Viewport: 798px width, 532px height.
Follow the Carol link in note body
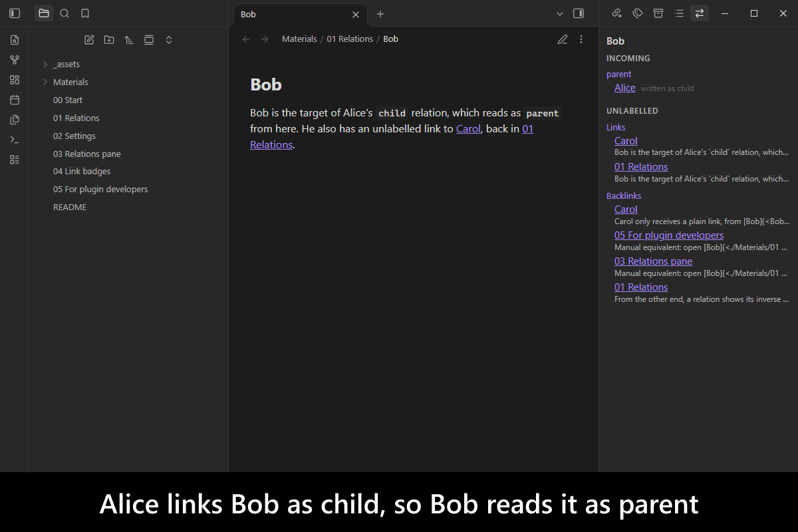(468, 129)
